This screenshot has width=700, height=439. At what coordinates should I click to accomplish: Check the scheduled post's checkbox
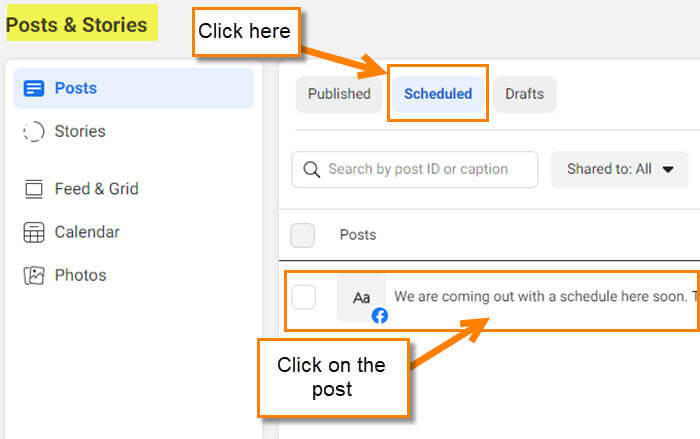[x=304, y=297]
